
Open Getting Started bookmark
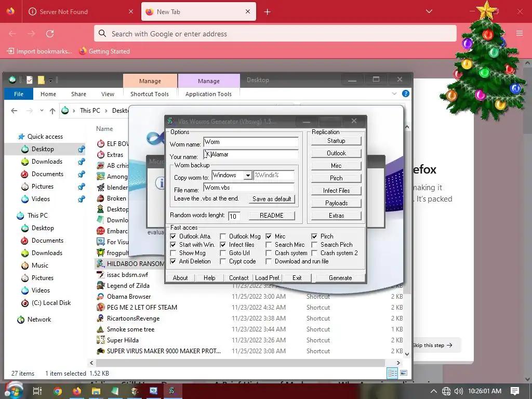(x=104, y=51)
